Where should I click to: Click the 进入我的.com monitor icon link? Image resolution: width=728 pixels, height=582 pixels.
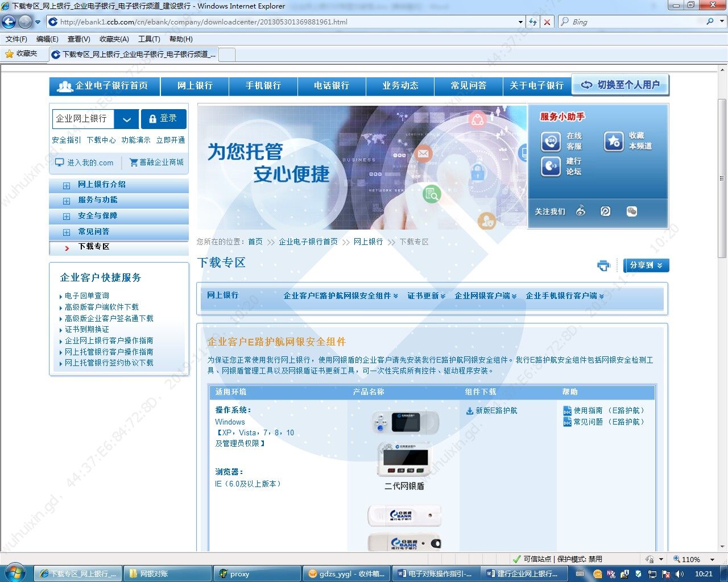coord(84,163)
